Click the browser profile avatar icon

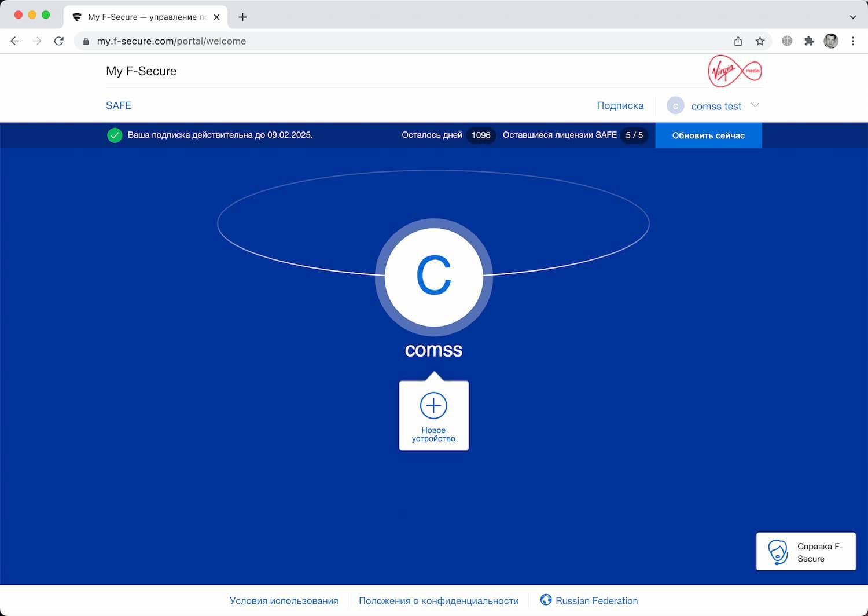click(x=831, y=41)
